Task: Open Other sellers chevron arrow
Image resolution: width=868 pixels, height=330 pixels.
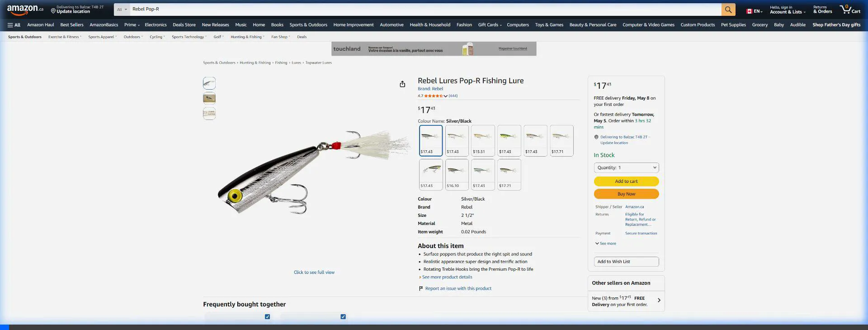Action: (x=659, y=300)
